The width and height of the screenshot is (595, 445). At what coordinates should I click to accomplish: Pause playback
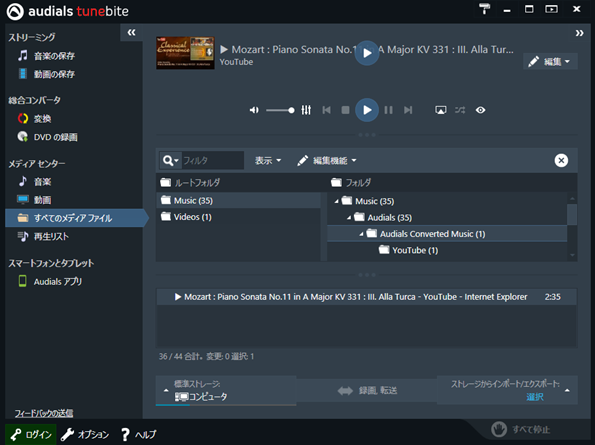pyautogui.click(x=388, y=110)
